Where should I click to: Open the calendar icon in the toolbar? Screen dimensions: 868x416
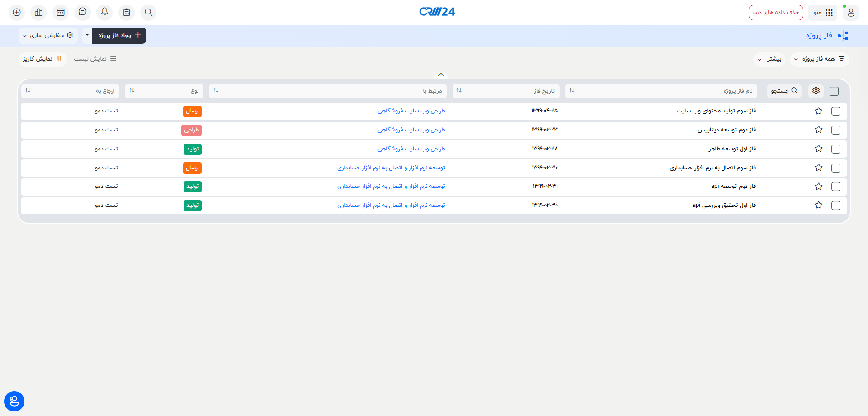(x=61, y=12)
